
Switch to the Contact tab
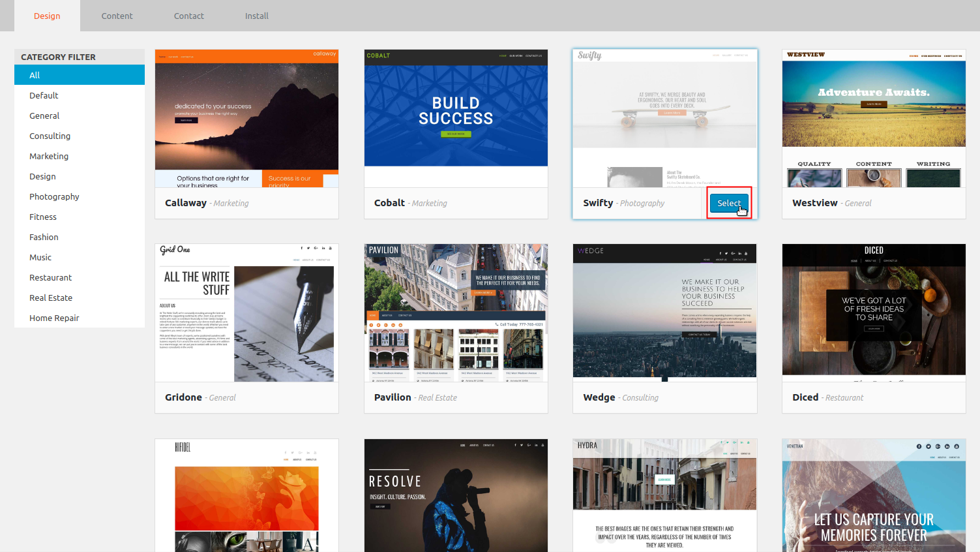188,16
